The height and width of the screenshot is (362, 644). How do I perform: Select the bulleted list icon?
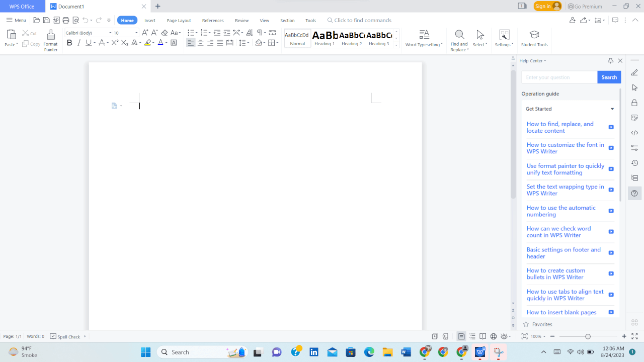[191, 32]
